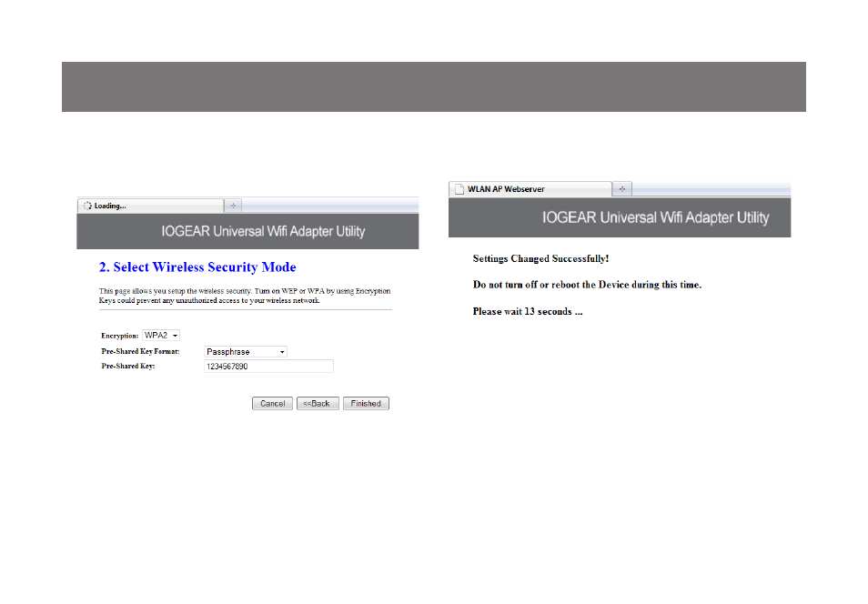
Task: Open new tab beside the Loading tab
Action: click(233, 206)
